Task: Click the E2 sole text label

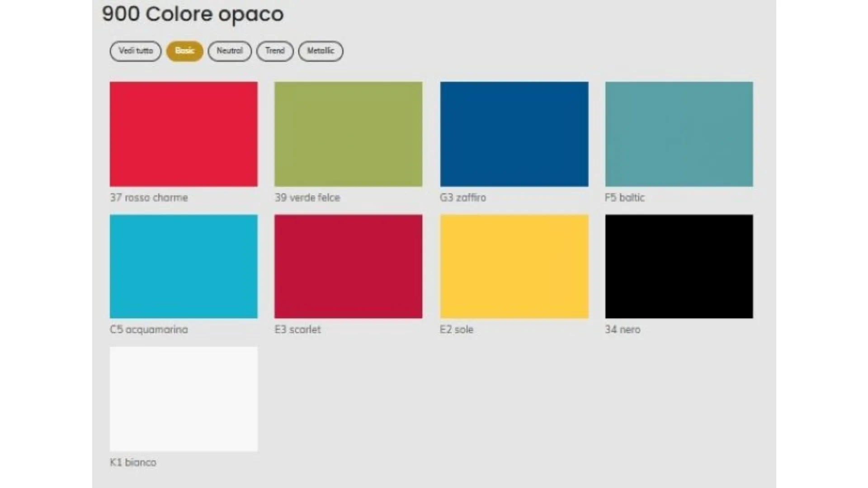Action: click(457, 329)
